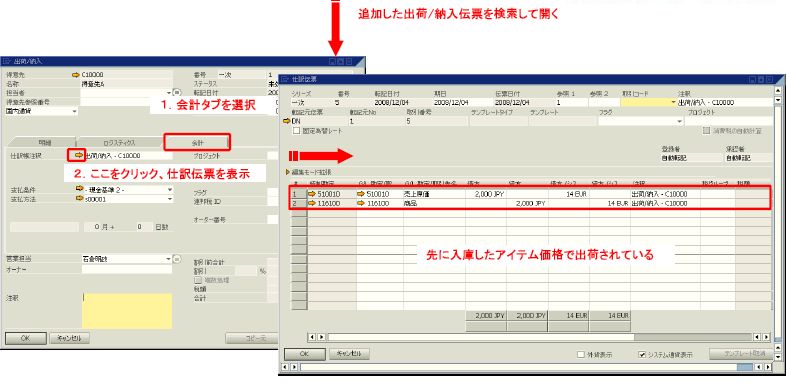
Task: Click row 1 G/L link arrow for 510010
Action: (361, 194)
